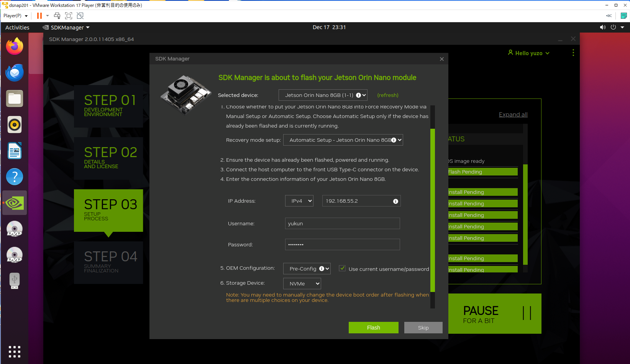Click send Ctrl+Alt+Del VMware icon
This screenshot has height=364, width=630.
[57, 16]
